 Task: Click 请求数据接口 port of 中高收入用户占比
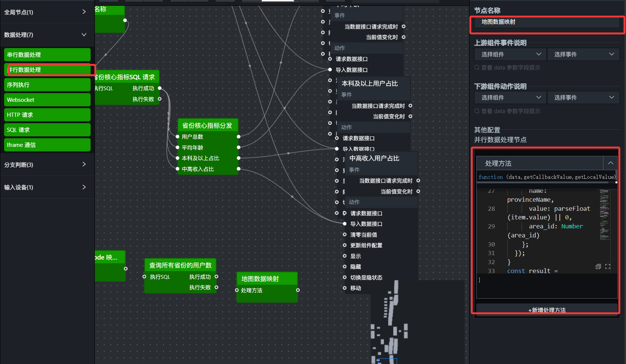(x=345, y=213)
